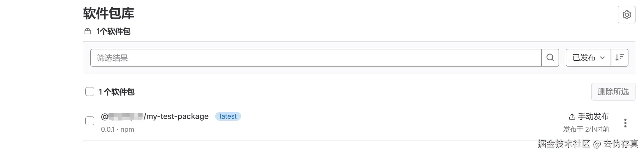Click the latest tag badge
This screenshot has height=154, width=644.
click(228, 116)
